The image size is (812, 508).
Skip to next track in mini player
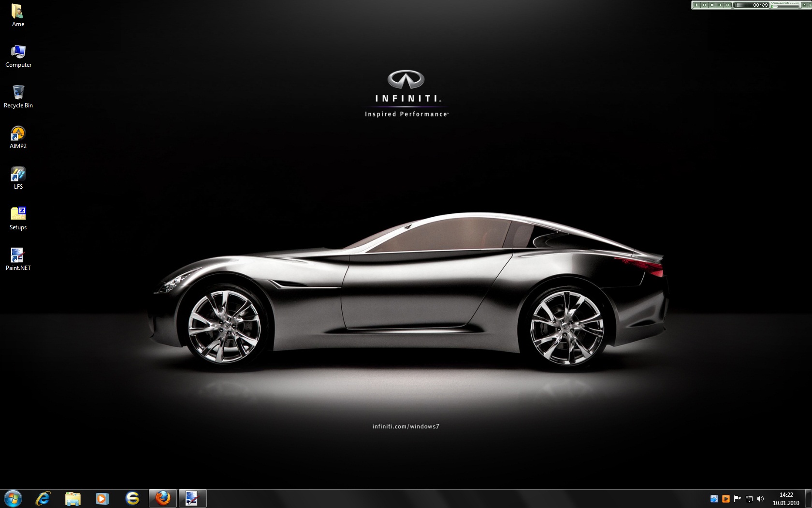point(728,5)
